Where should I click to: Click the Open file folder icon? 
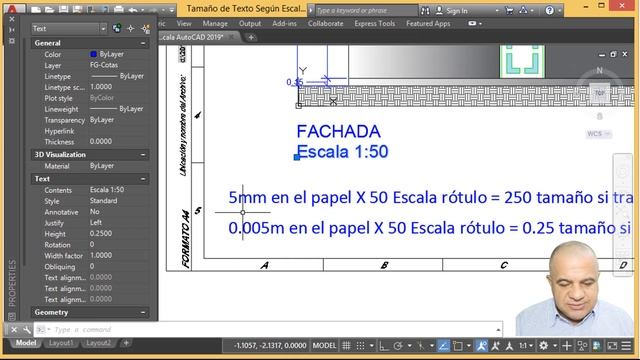(x=49, y=9)
